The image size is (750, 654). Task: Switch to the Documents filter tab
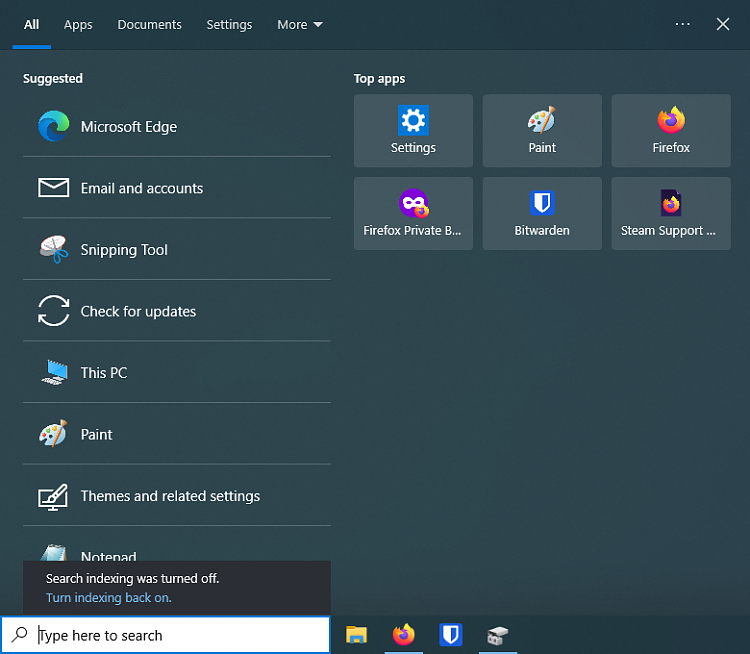[149, 24]
